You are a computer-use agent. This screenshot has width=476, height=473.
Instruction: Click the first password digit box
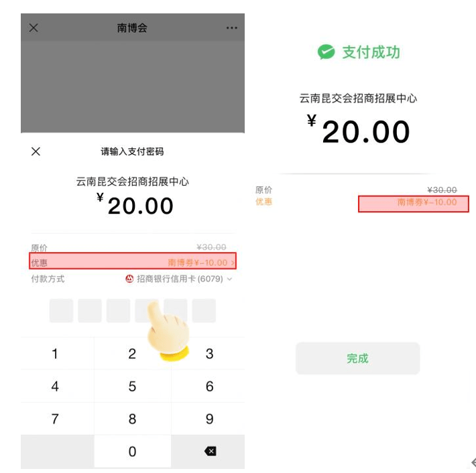coord(61,311)
